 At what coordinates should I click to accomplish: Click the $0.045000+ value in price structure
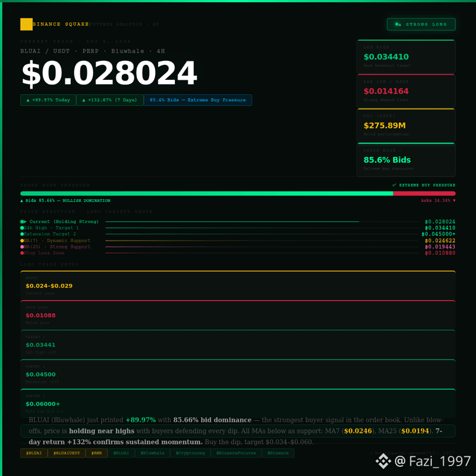(439, 234)
